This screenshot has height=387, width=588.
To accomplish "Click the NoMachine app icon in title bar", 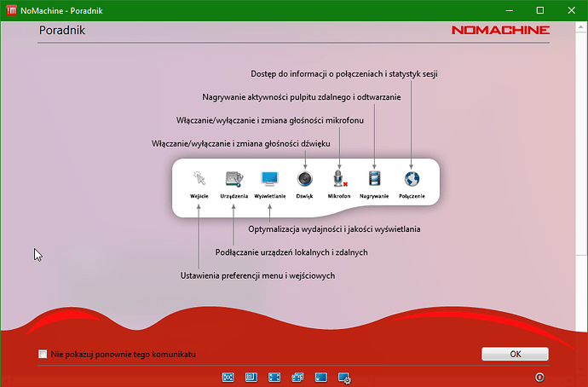I will pos(11,10).
